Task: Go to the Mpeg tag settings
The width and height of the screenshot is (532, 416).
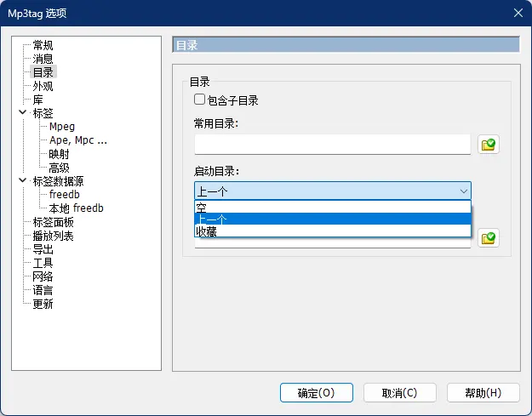Action: [x=62, y=127]
